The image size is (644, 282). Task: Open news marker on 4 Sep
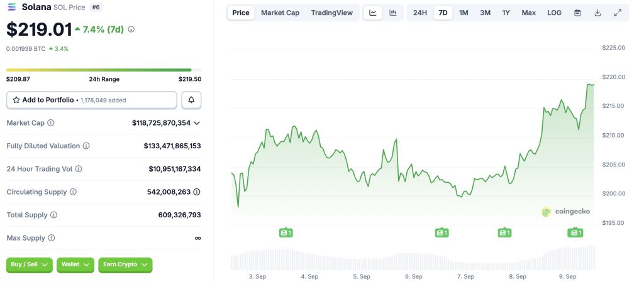[x=286, y=233]
